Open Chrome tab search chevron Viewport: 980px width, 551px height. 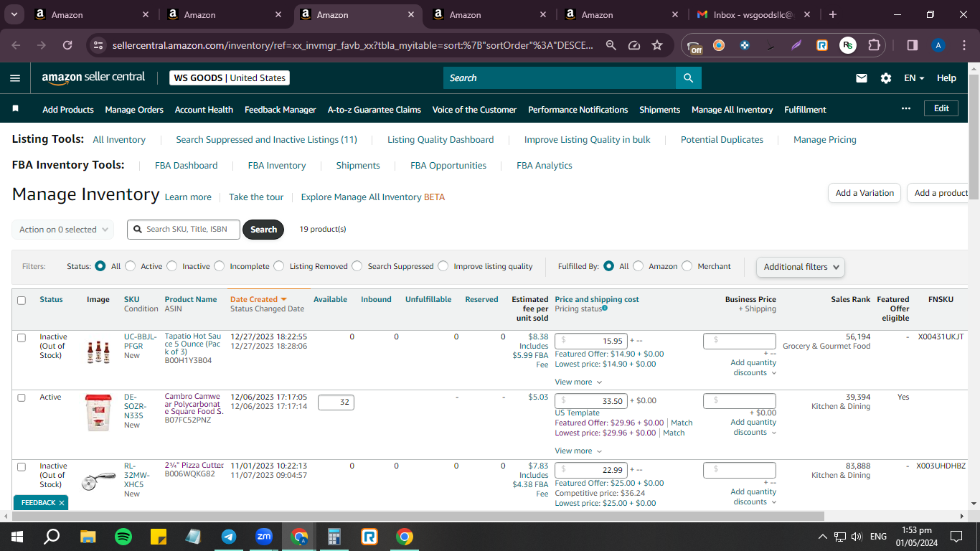tap(15, 14)
